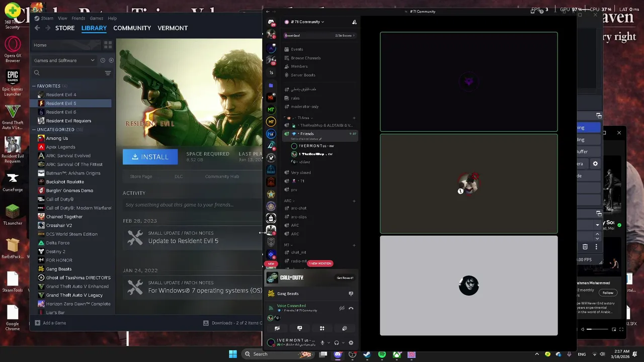Open Games and Software filter dropdown

coord(64,60)
